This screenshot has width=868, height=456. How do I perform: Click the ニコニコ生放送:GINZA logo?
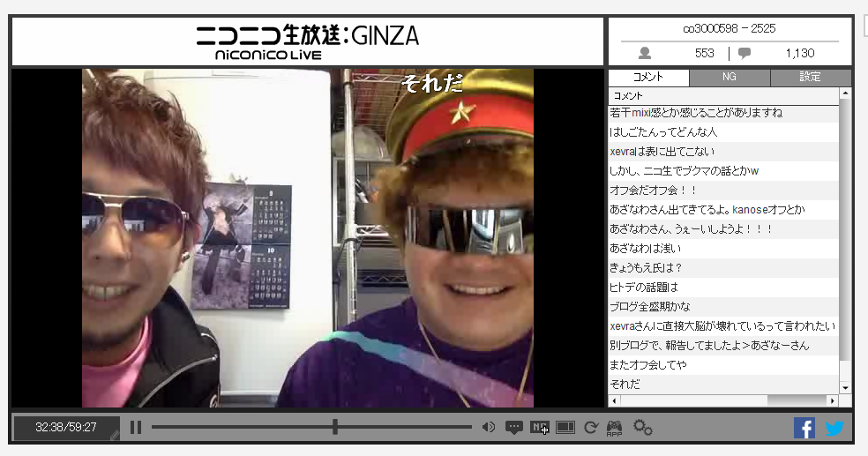pos(308,41)
